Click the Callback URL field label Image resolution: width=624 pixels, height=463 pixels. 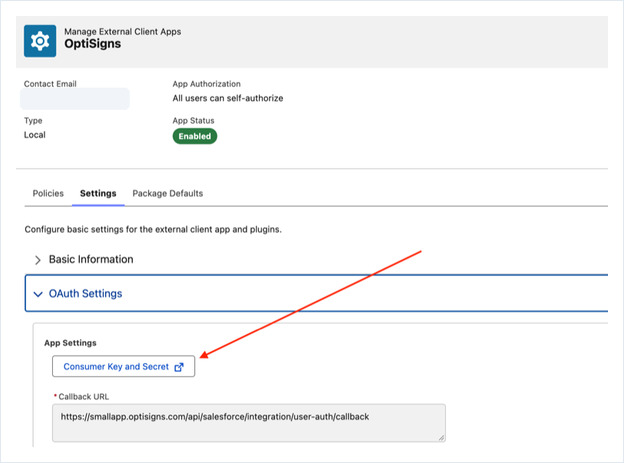point(84,397)
